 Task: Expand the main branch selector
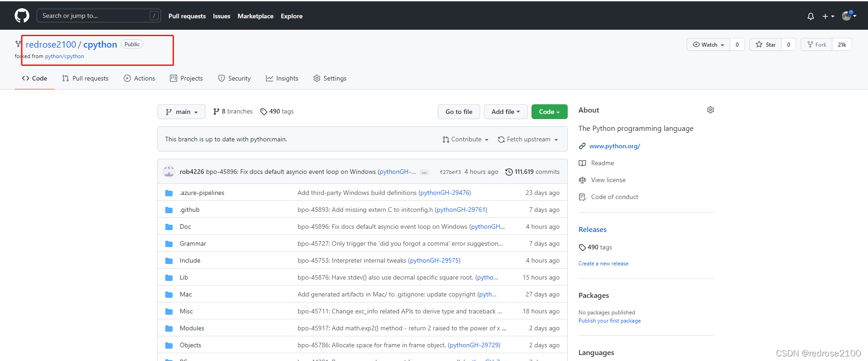181,112
